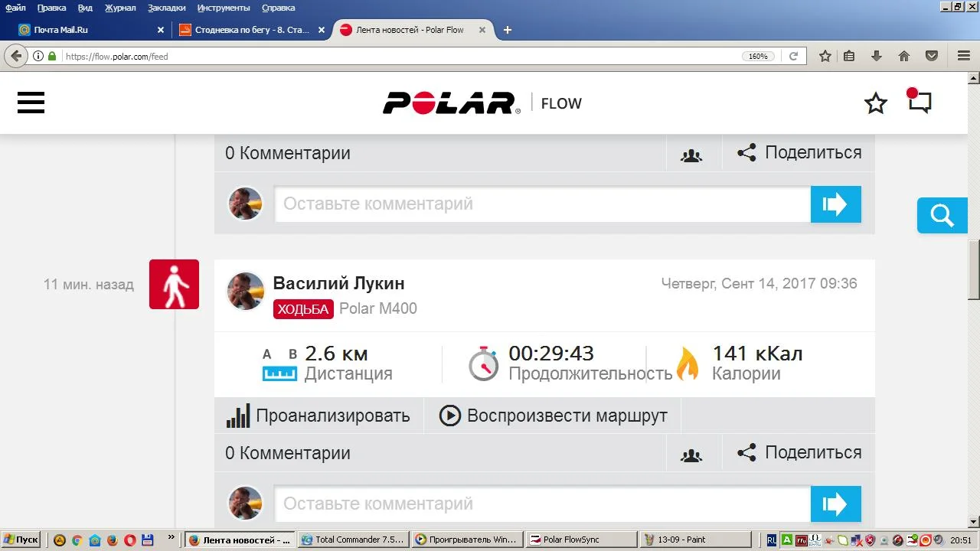
Task: Play the route with Воспроизвести маршрут
Action: 553,416
